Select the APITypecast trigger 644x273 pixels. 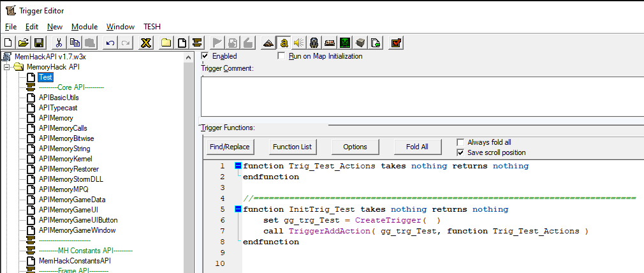pyautogui.click(x=58, y=108)
